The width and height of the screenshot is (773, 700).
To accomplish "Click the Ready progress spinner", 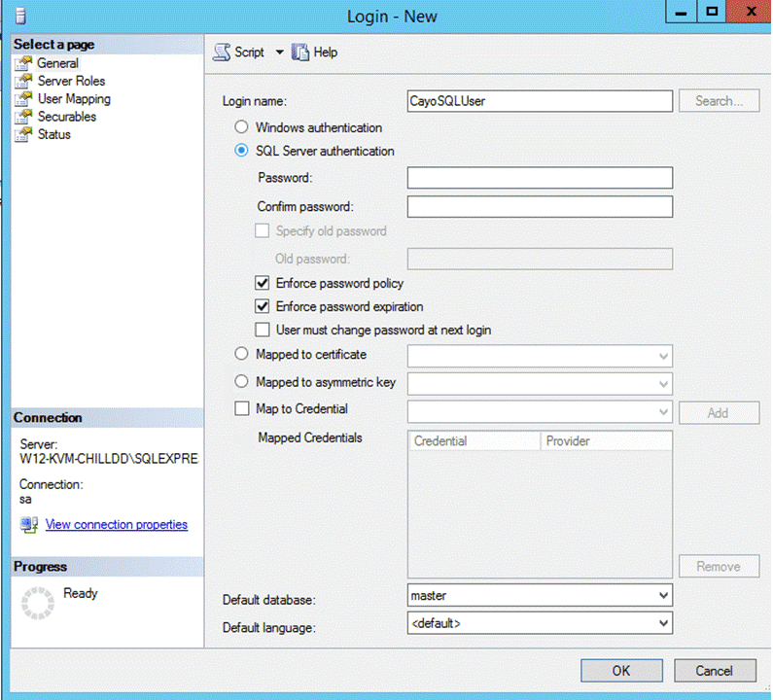I will click(38, 603).
